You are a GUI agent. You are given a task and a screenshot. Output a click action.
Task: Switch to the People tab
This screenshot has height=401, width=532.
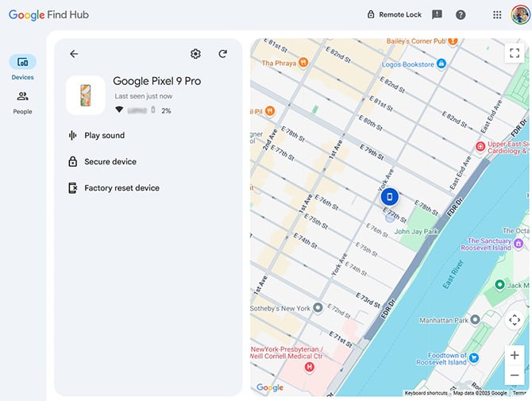[x=22, y=102]
